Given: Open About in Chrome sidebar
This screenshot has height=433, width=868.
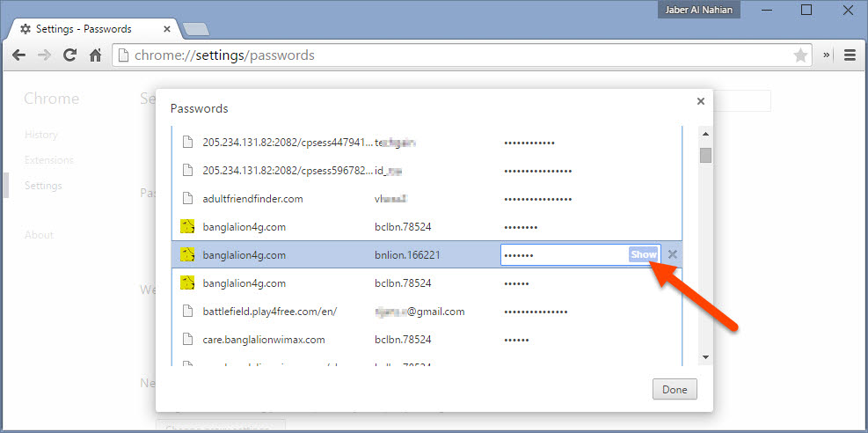Looking at the screenshot, I should [39, 235].
